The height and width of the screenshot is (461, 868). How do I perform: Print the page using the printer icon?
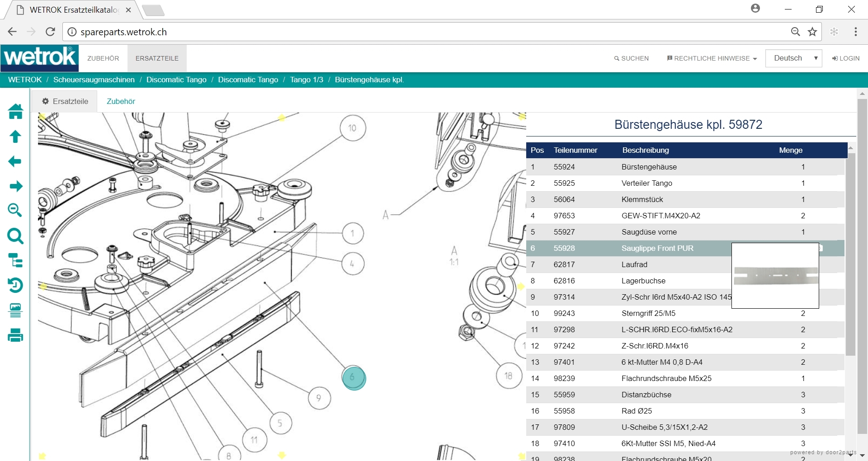(15, 335)
